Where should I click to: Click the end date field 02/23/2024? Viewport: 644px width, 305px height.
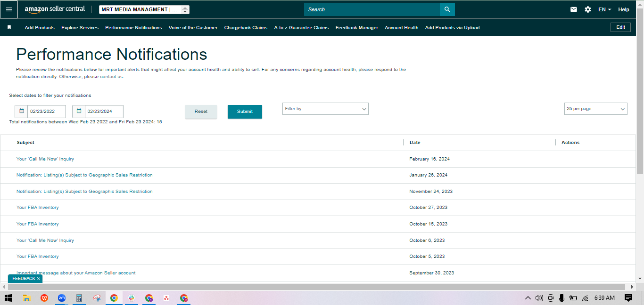click(104, 112)
